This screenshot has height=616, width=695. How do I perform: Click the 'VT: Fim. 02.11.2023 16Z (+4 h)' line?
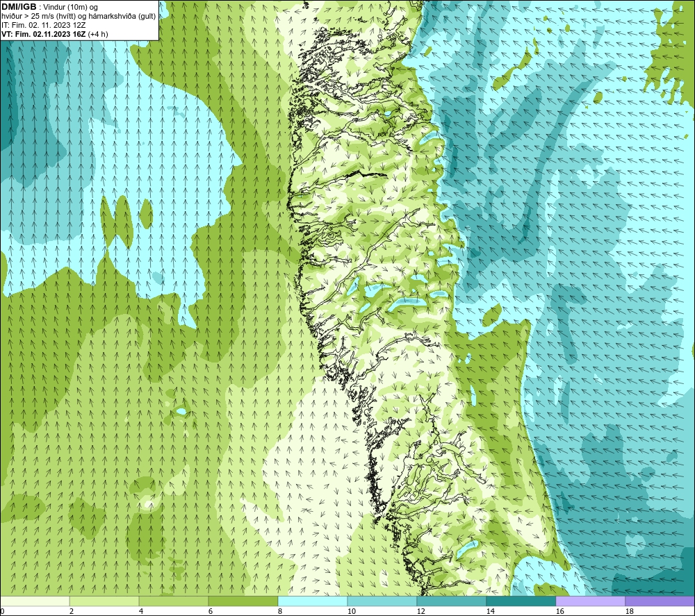pyautogui.click(x=54, y=34)
